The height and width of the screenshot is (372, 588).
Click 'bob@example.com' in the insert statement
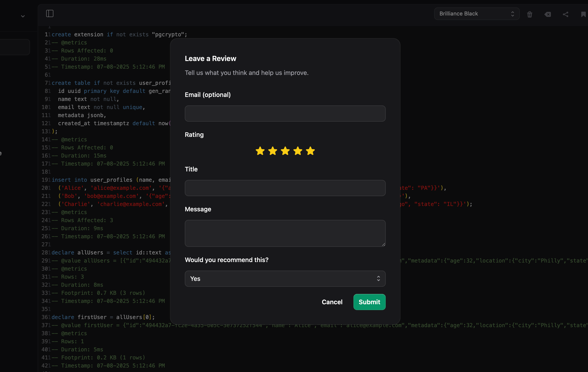(111, 196)
